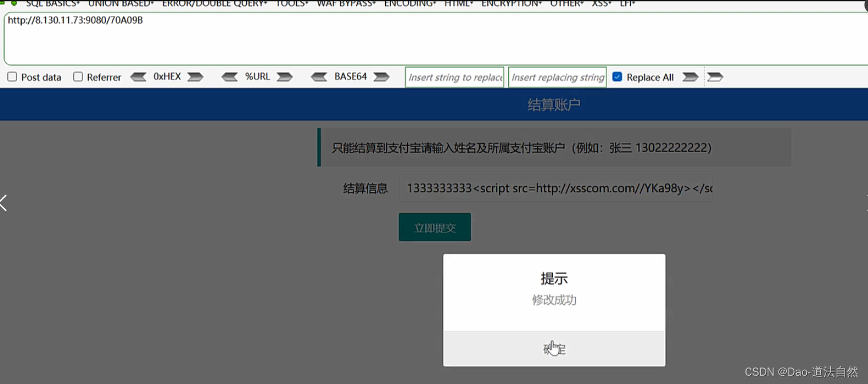Click the 只能结算到支付宝 notice text
This screenshot has height=384, width=868.
click(522, 147)
